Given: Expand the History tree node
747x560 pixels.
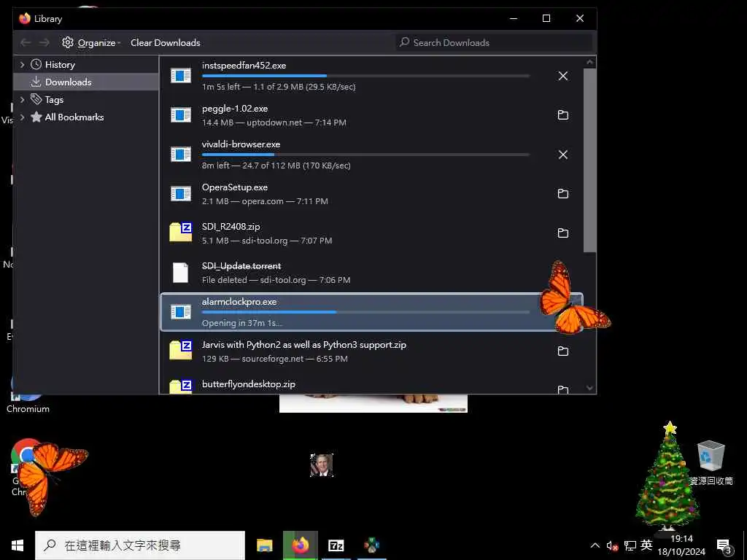Looking at the screenshot, I should [22, 64].
